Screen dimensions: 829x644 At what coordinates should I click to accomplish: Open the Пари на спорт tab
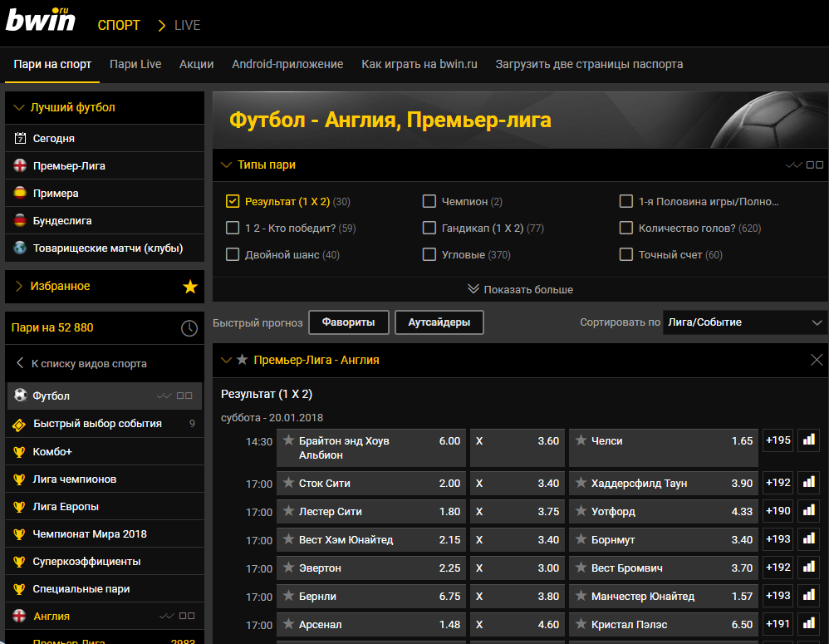[52, 65]
